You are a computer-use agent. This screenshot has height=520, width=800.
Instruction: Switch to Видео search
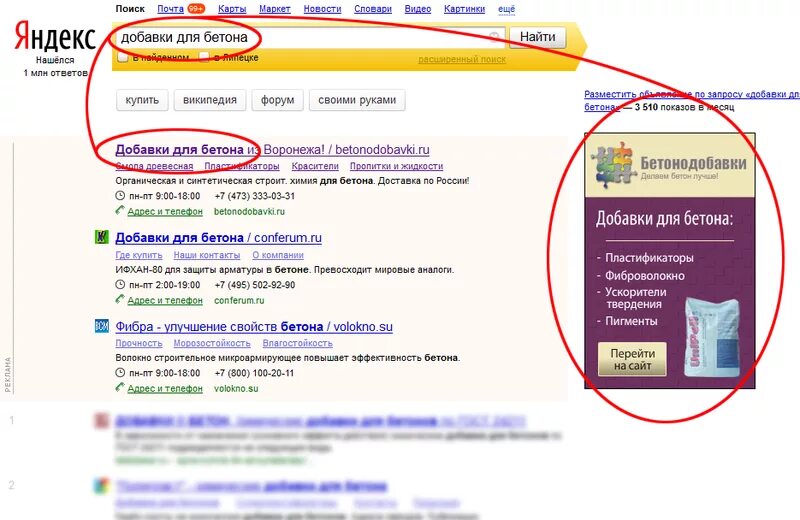click(418, 9)
